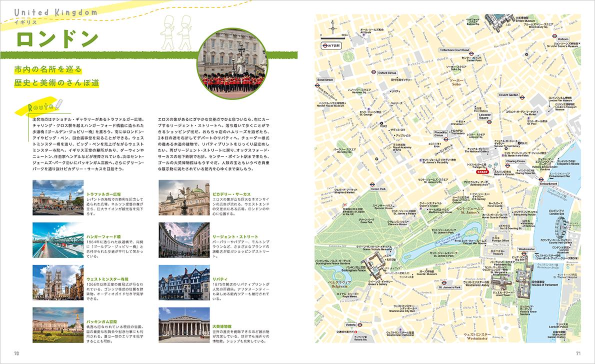Click the Tottenham Court Road station label

454,50
